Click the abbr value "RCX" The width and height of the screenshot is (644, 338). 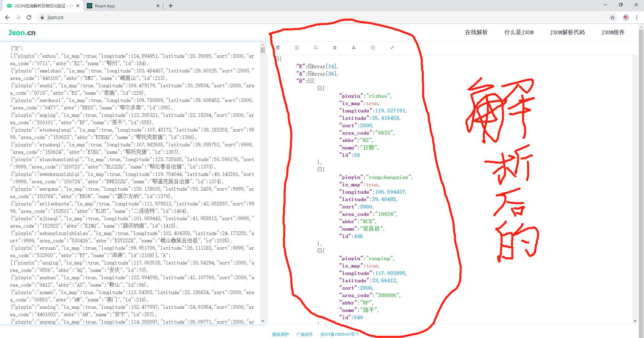click(x=367, y=222)
